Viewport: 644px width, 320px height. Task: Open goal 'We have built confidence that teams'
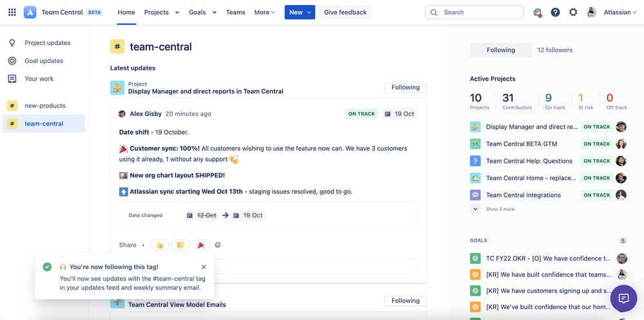(x=549, y=274)
